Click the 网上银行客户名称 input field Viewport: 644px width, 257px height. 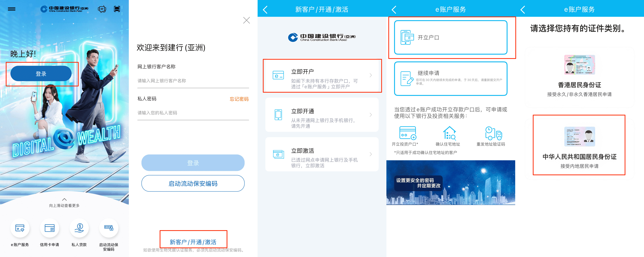(x=193, y=81)
